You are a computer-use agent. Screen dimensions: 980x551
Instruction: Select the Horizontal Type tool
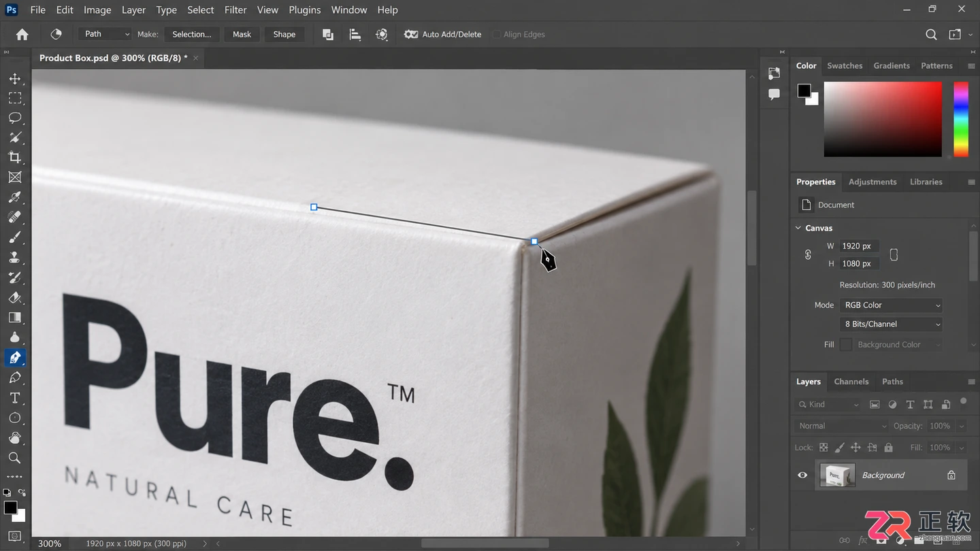[x=15, y=397]
